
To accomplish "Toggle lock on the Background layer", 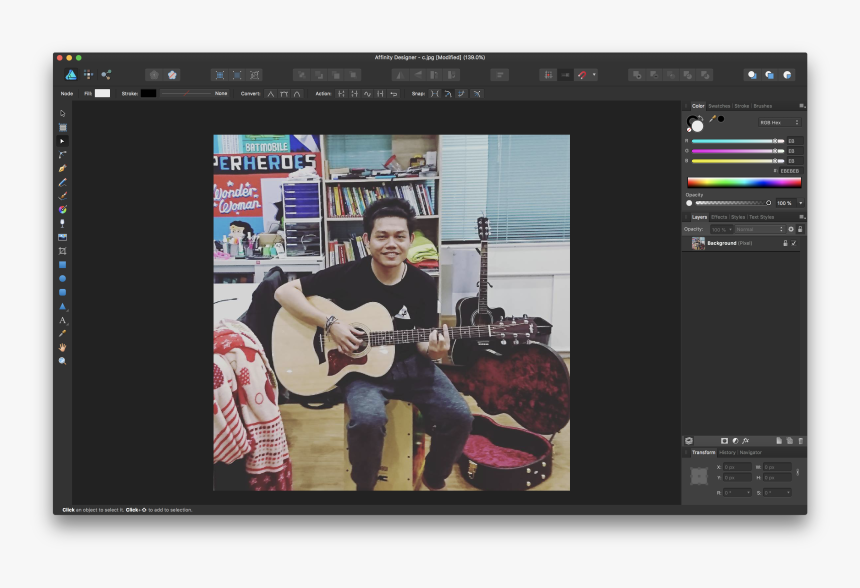I will [x=784, y=243].
